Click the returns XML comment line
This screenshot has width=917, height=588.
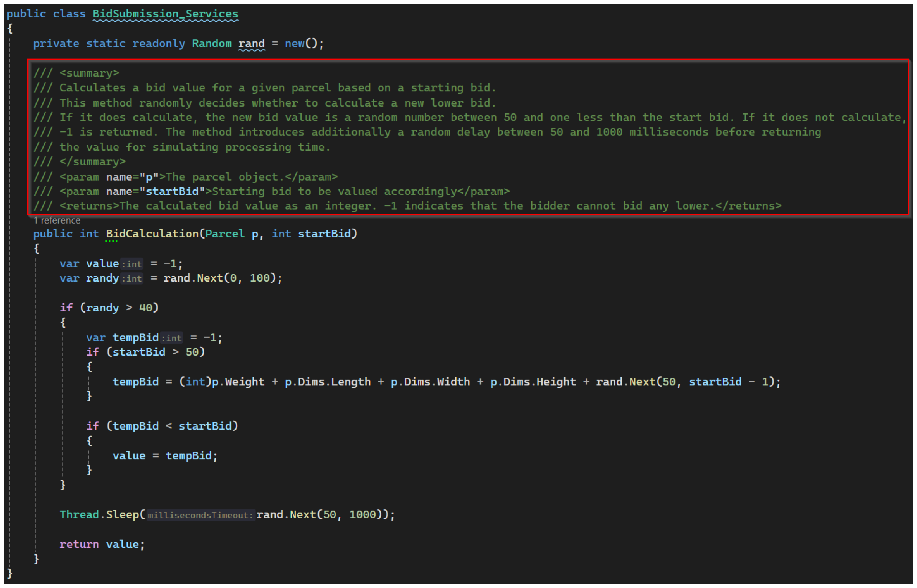407,206
